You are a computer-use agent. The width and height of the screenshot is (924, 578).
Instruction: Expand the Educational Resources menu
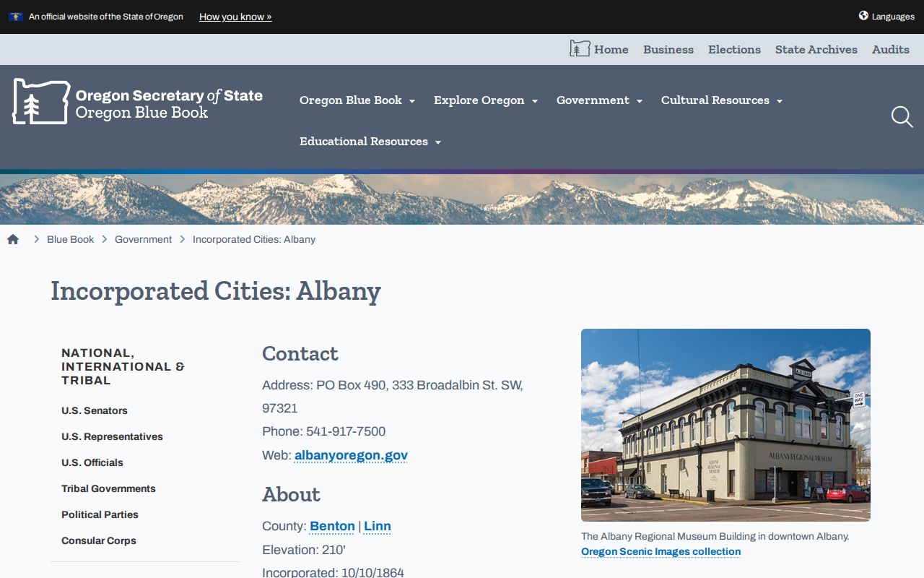[x=370, y=142]
